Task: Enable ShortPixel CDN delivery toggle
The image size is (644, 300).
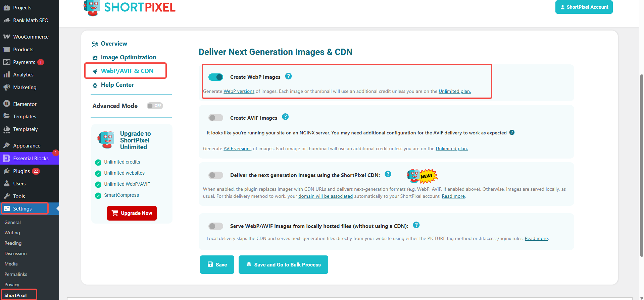Action: click(216, 175)
